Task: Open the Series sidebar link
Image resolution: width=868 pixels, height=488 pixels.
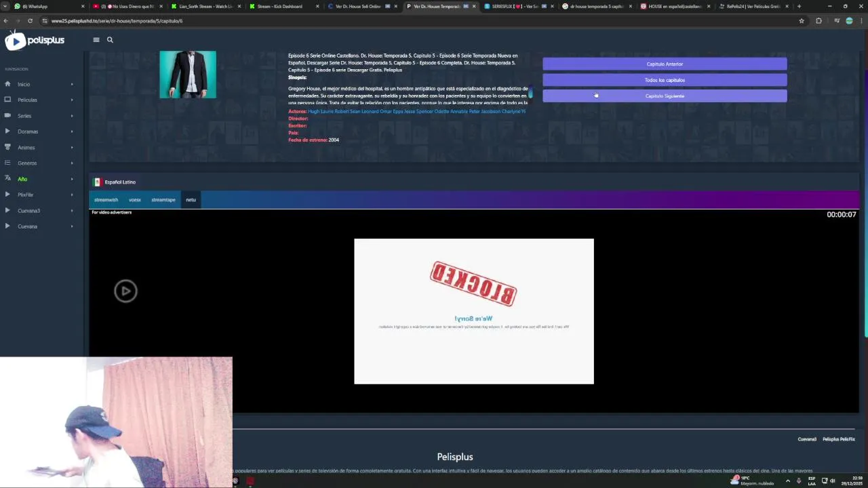Action: (x=24, y=116)
